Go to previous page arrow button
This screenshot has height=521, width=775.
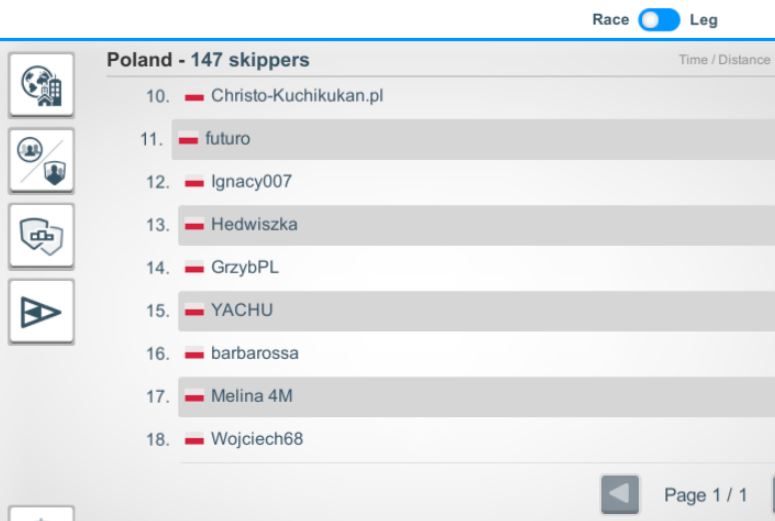(x=620, y=494)
